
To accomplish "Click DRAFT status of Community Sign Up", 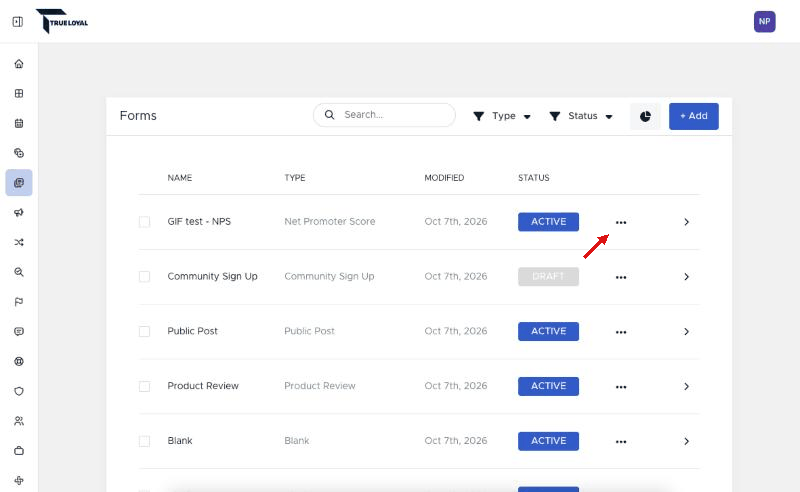I will pos(548,277).
